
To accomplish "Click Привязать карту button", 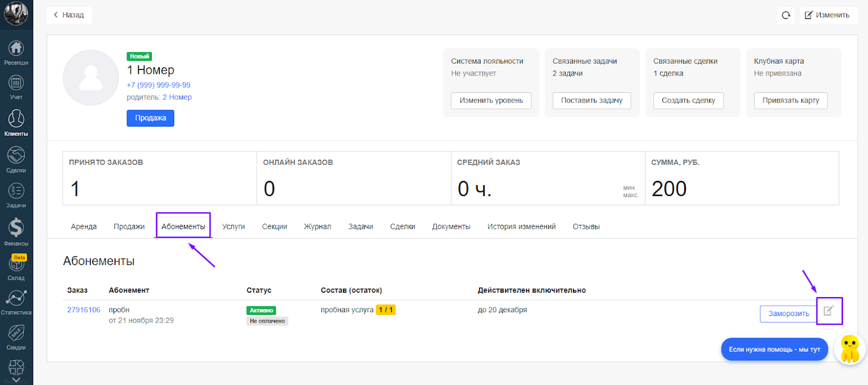I will (x=790, y=100).
